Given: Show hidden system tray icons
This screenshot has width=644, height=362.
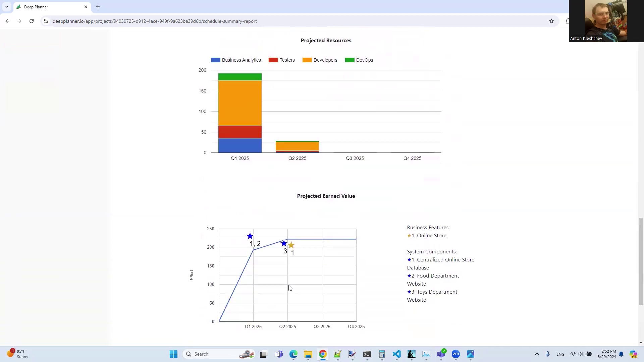Looking at the screenshot, I should pyautogui.click(x=537, y=354).
